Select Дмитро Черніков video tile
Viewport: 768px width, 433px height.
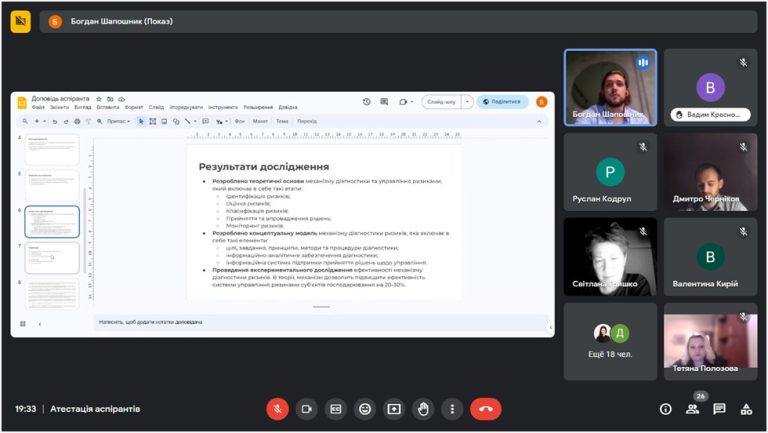[x=711, y=172]
